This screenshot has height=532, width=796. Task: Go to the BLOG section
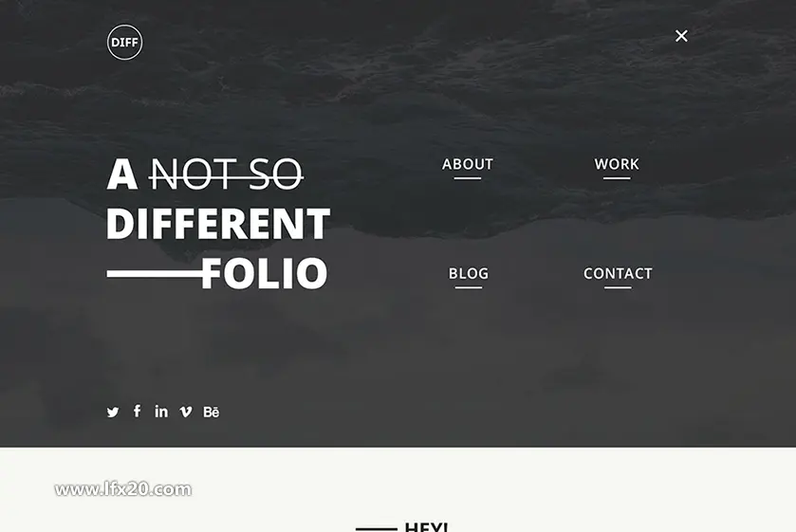point(469,274)
